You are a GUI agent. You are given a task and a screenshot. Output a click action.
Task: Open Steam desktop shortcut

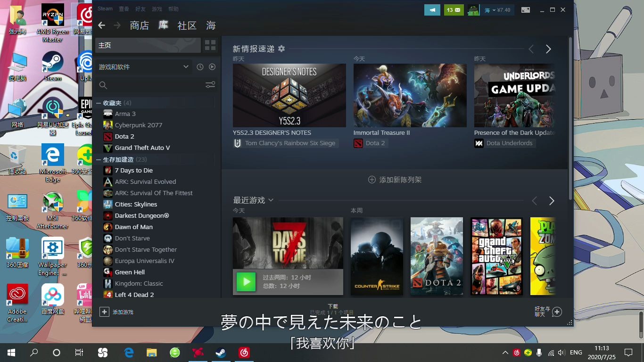53,66
